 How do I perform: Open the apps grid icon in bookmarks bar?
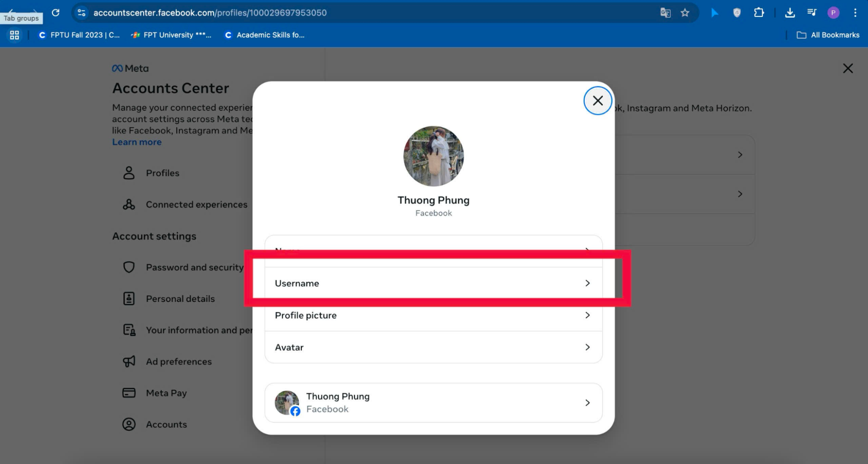tap(14, 35)
